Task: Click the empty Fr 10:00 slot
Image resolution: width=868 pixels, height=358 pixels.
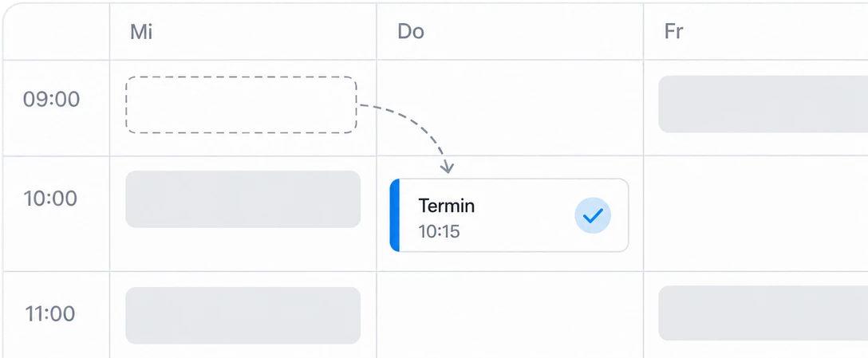Action: (x=756, y=214)
